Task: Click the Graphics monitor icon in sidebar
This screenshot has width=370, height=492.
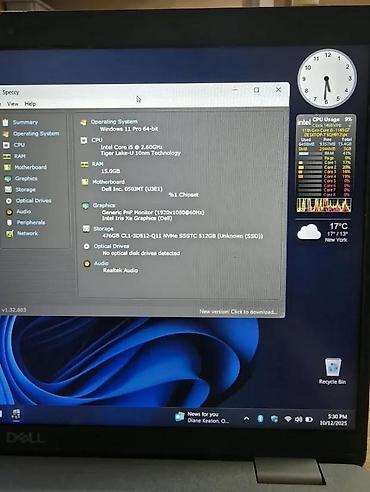Action: [x=8, y=179]
